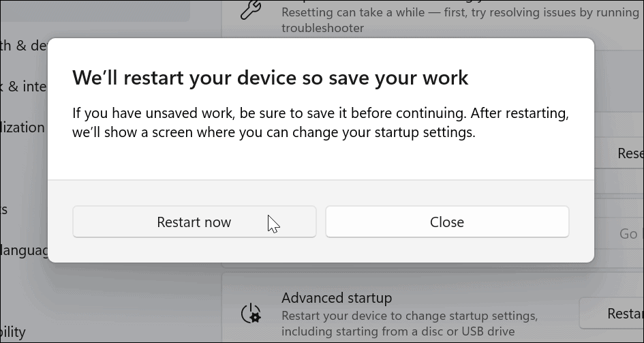This screenshot has width=644, height=343.
Task: Click the Advanced startup row's Restart button
Action: [x=615, y=314]
